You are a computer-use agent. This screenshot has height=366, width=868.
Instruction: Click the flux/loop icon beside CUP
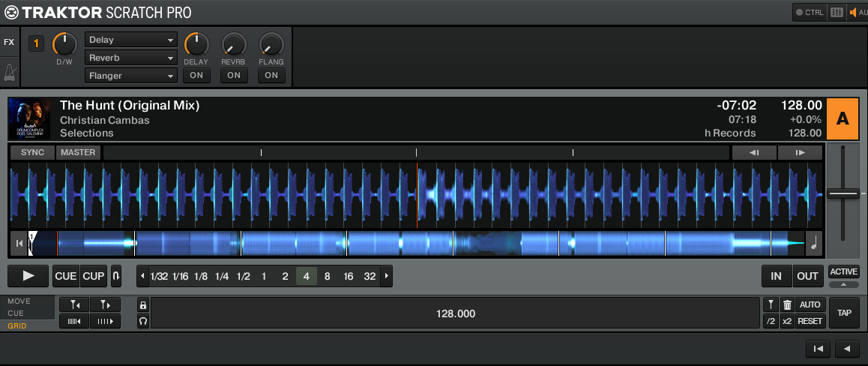tap(115, 276)
